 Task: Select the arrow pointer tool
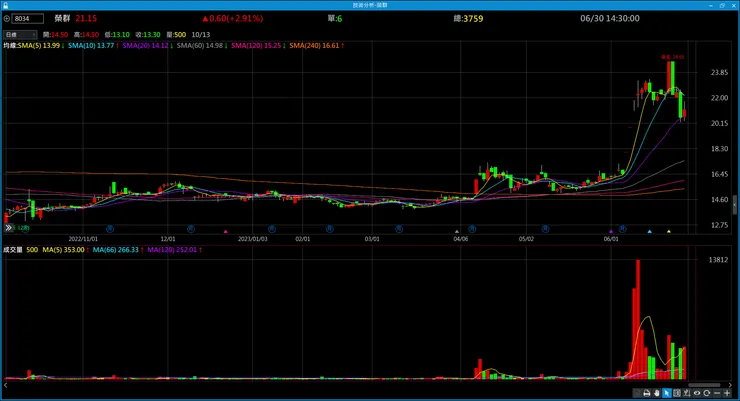(666, 393)
